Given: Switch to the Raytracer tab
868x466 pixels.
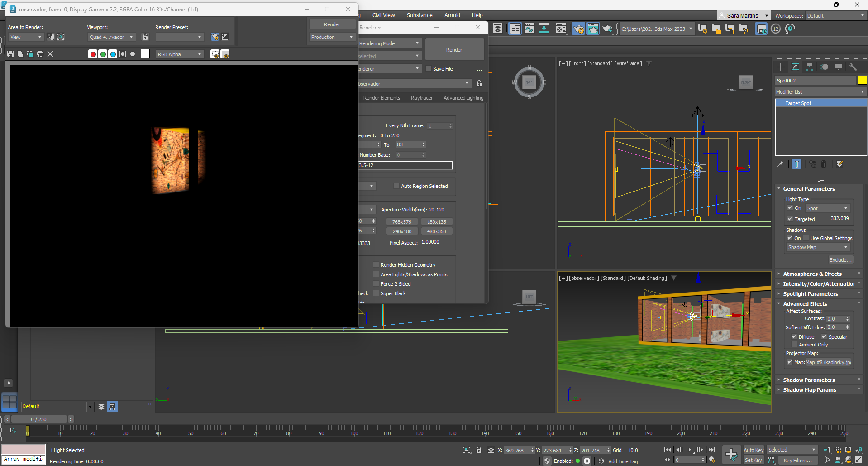Looking at the screenshot, I should [421, 98].
